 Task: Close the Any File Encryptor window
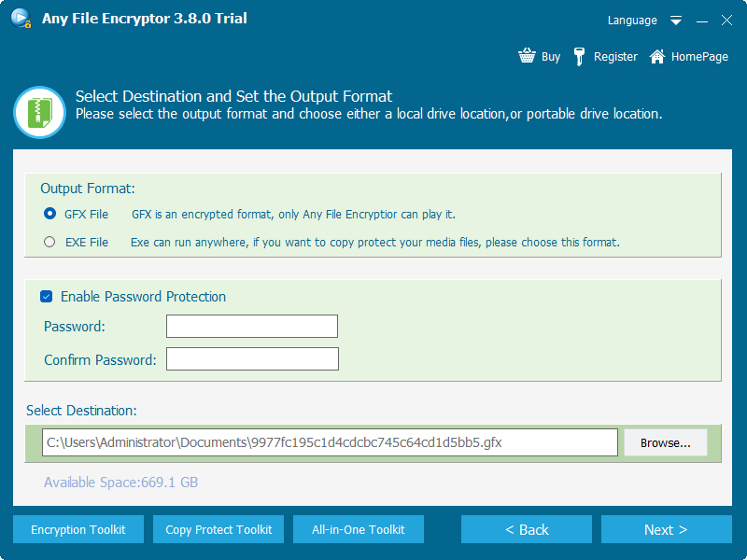point(726,20)
